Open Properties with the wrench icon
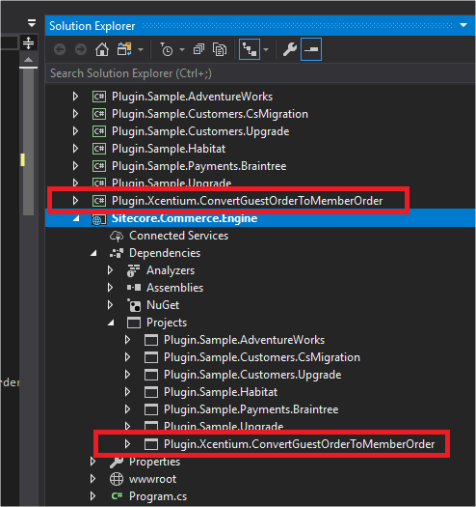 click(290, 50)
